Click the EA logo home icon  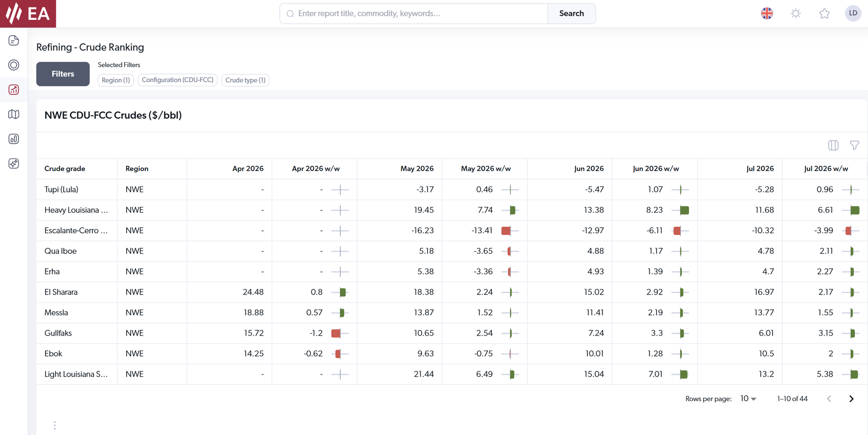pyautogui.click(x=28, y=14)
